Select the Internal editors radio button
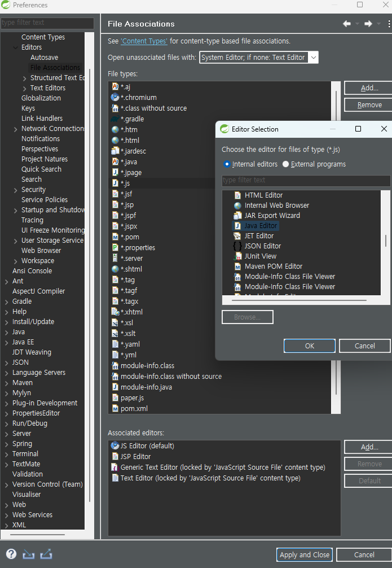The image size is (392, 568). tap(227, 164)
